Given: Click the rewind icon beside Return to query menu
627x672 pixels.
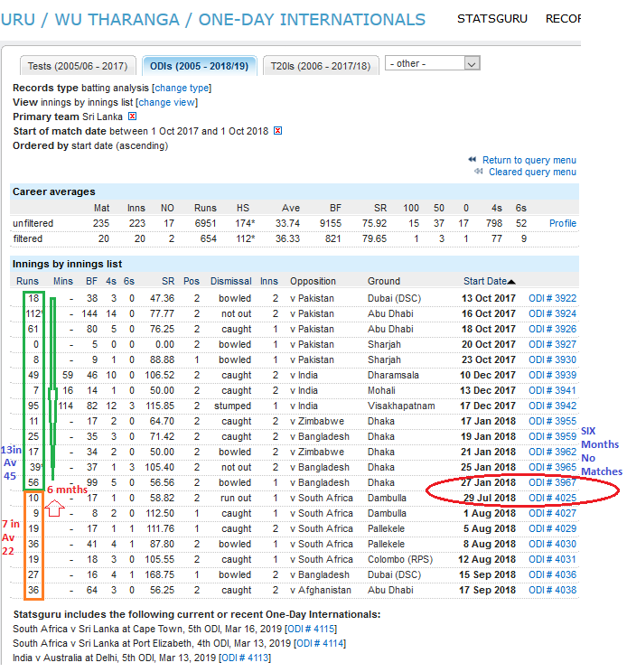Looking at the screenshot, I should (x=473, y=160).
